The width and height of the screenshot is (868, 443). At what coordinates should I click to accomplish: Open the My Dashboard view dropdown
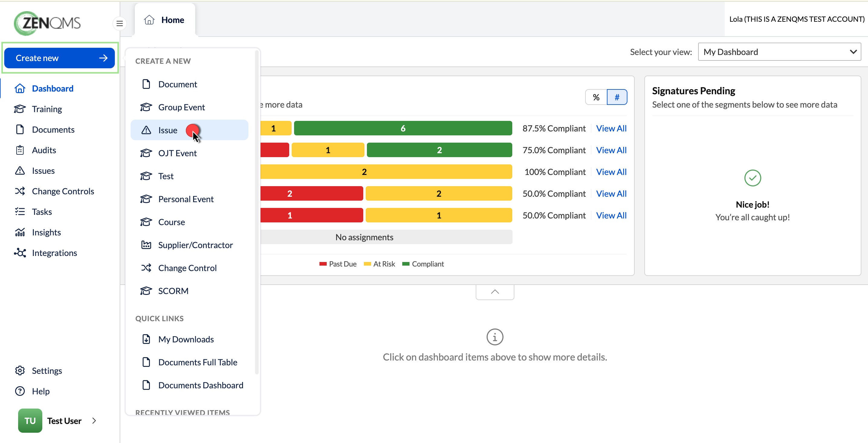779,52
